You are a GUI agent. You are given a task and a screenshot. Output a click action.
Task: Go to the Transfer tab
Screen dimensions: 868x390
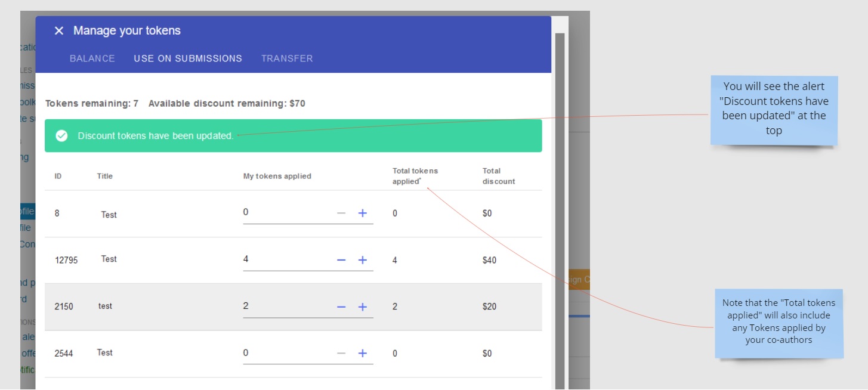287,58
